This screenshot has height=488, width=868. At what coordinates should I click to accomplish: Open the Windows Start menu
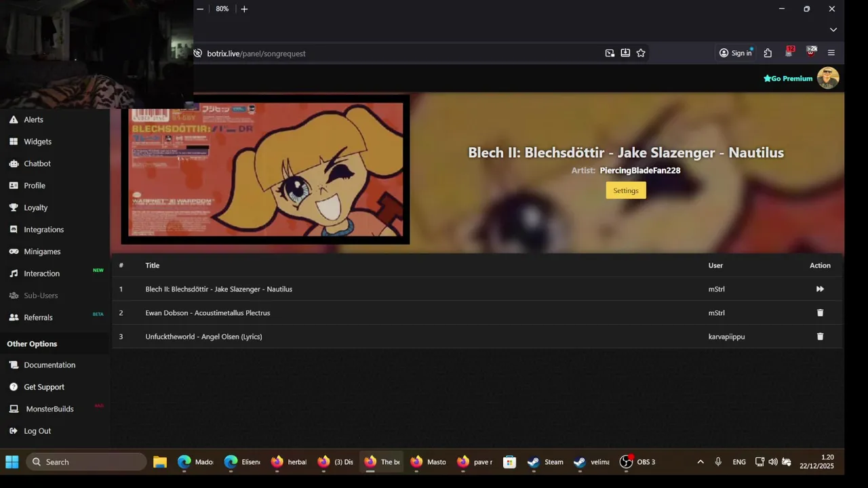point(12,462)
